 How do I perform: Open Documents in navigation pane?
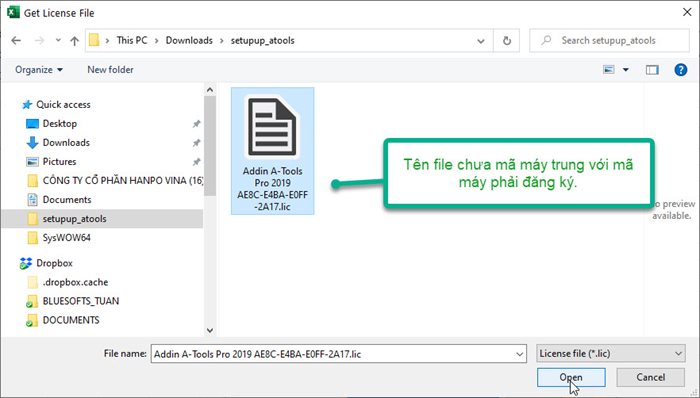67,199
